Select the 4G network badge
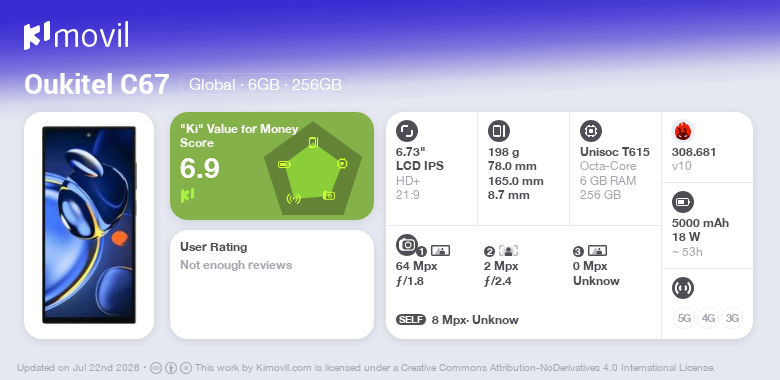The image size is (780, 380). tap(708, 318)
